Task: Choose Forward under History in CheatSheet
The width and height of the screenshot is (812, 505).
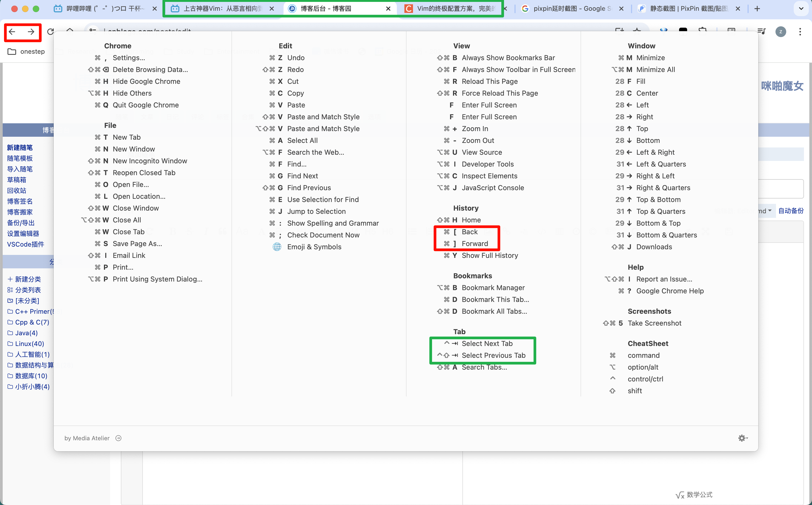Action: click(x=475, y=243)
